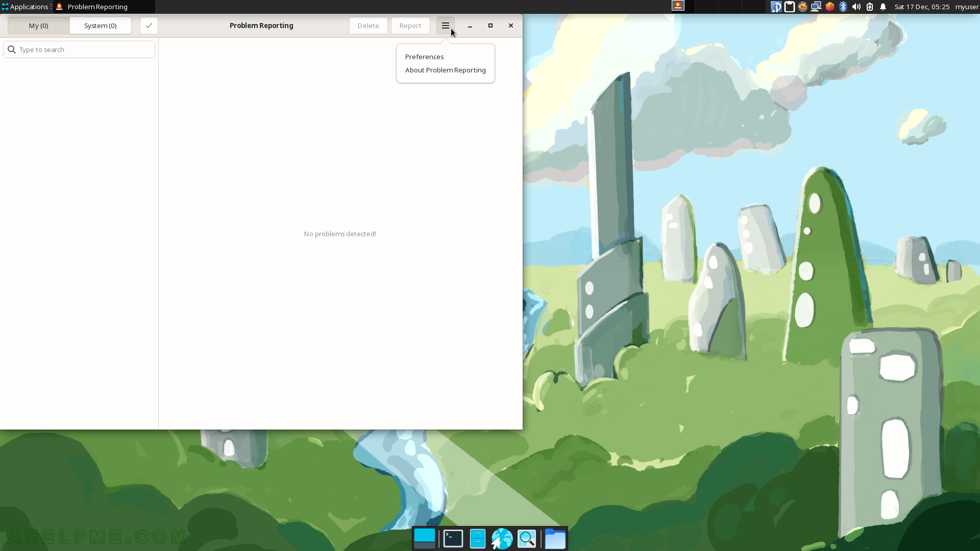Image resolution: width=980 pixels, height=551 pixels.
Task: Open the Applications menu in top panel
Action: point(26,7)
